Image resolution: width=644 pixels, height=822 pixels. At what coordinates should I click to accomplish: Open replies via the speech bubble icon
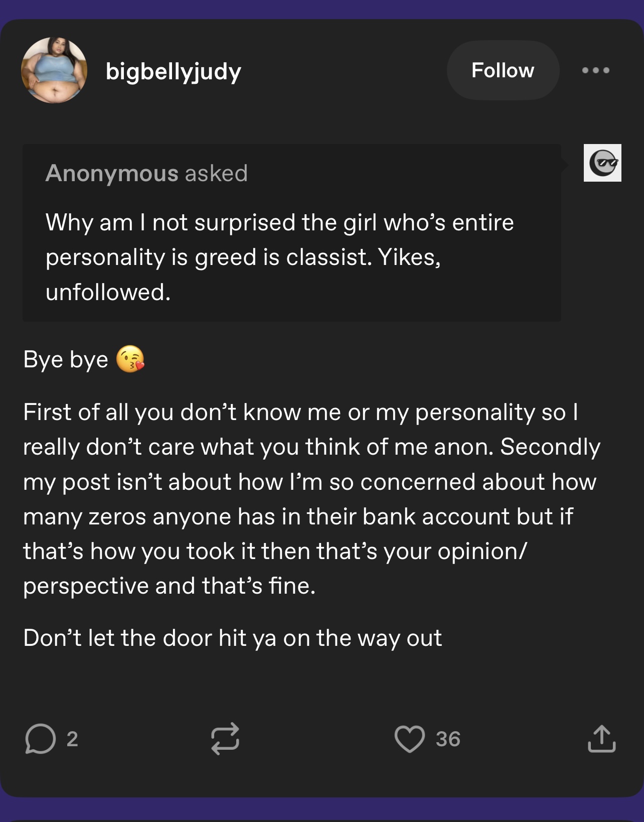(40, 739)
